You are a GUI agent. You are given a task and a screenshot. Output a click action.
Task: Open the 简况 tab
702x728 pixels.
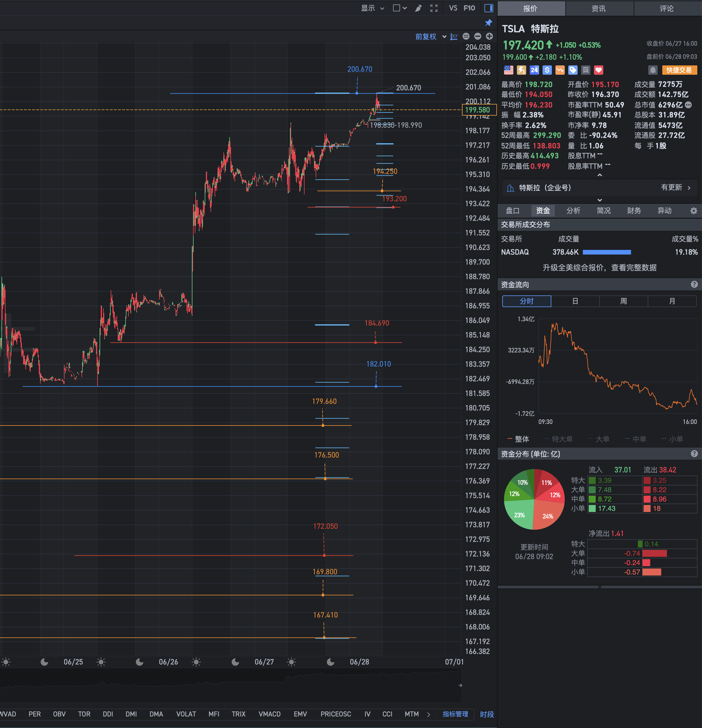(x=604, y=211)
